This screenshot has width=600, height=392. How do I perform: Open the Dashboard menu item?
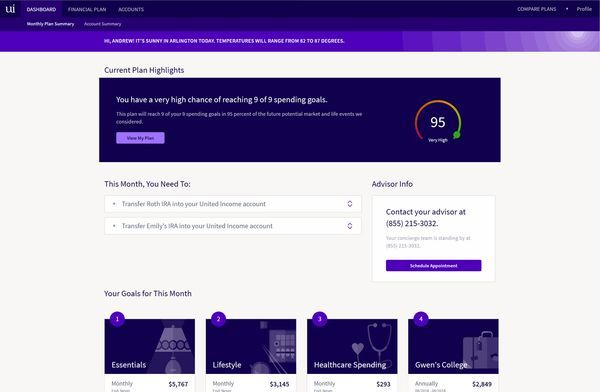(x=41, y=9)
